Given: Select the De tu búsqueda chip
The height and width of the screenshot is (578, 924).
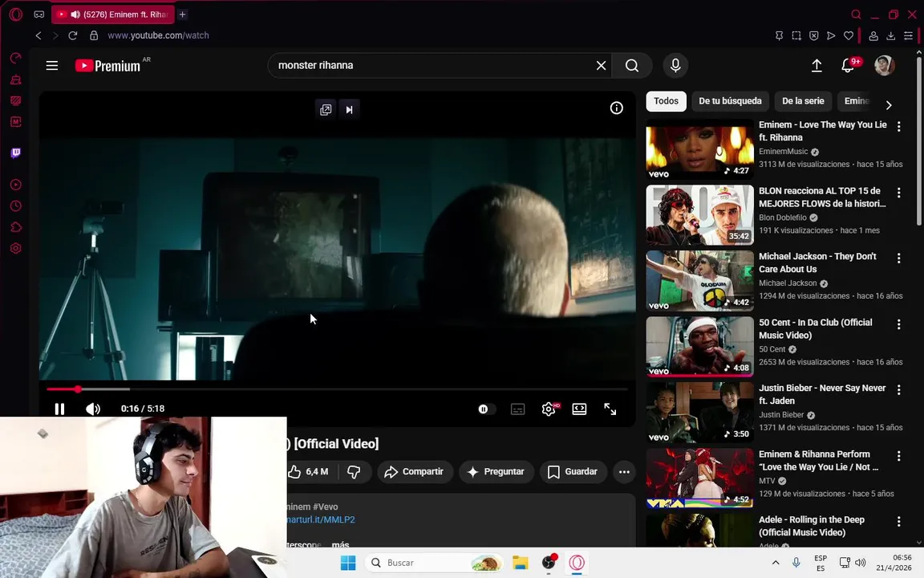Looking at the screenshot, I should coord(730,101).
